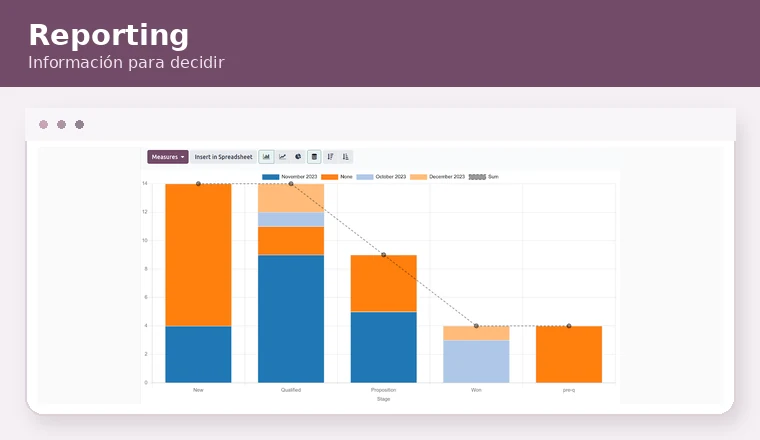The image size is (760, 440).
Task: Click the orange segment of New bar
Action: 198,255
